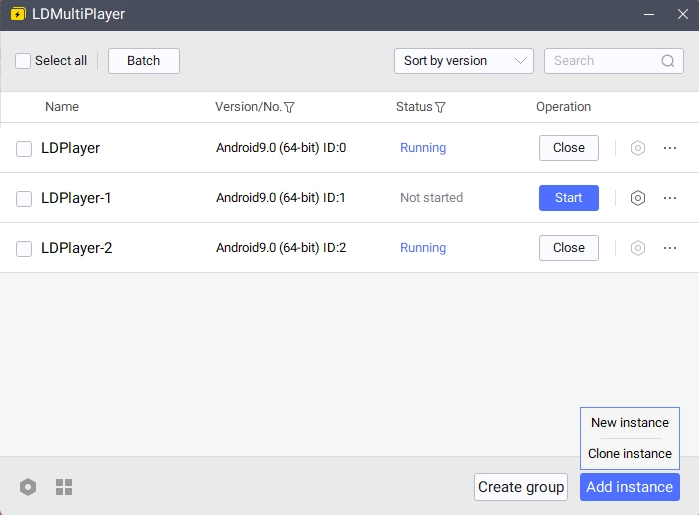The image size is (699, 515).
Task: Click Android9.0 (64-bit) ID:1 text
Action: (x=280, y=198)
